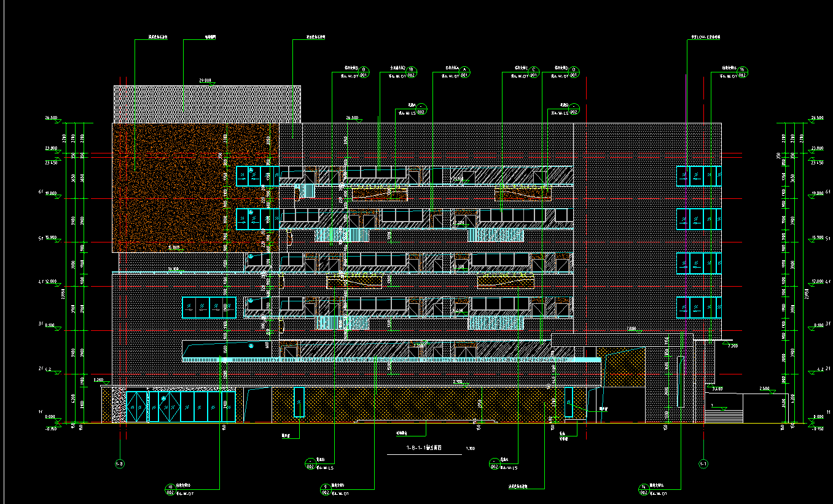Select the 29.800 rooftop elevation text
833x504 pixels.
pyautogui.click(x=205, y=81)
